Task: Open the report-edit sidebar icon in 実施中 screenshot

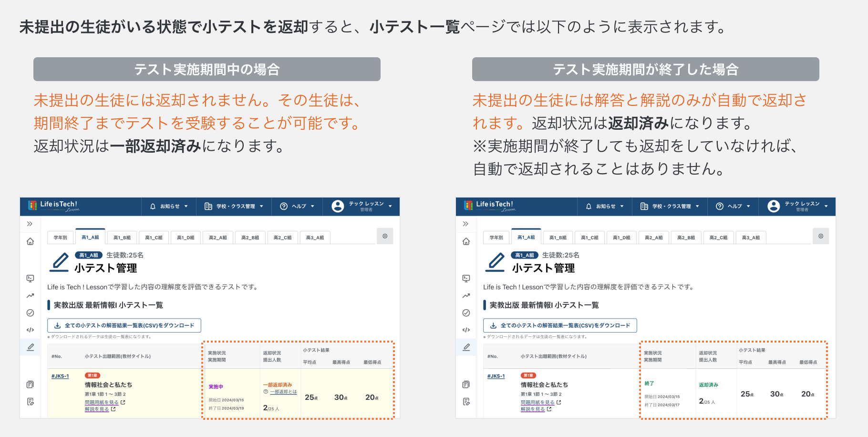Action: pos(30,402)
